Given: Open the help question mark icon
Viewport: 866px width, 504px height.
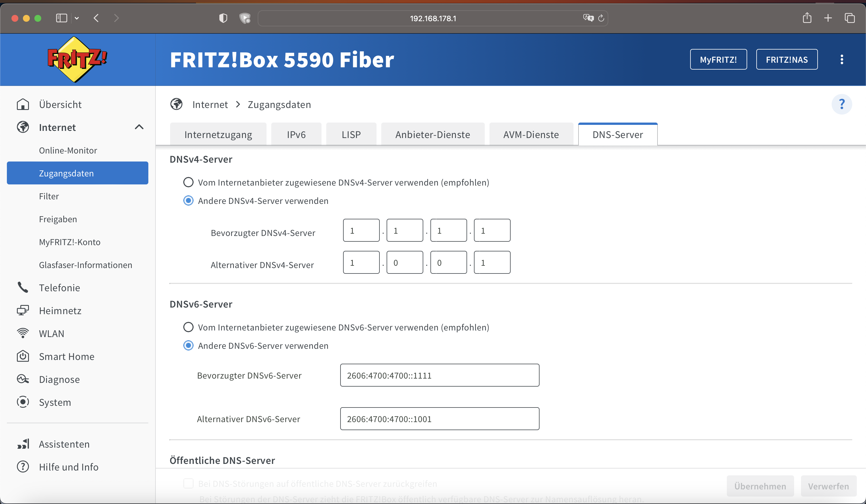Looking at the screenshot, I should click(841, 104).
